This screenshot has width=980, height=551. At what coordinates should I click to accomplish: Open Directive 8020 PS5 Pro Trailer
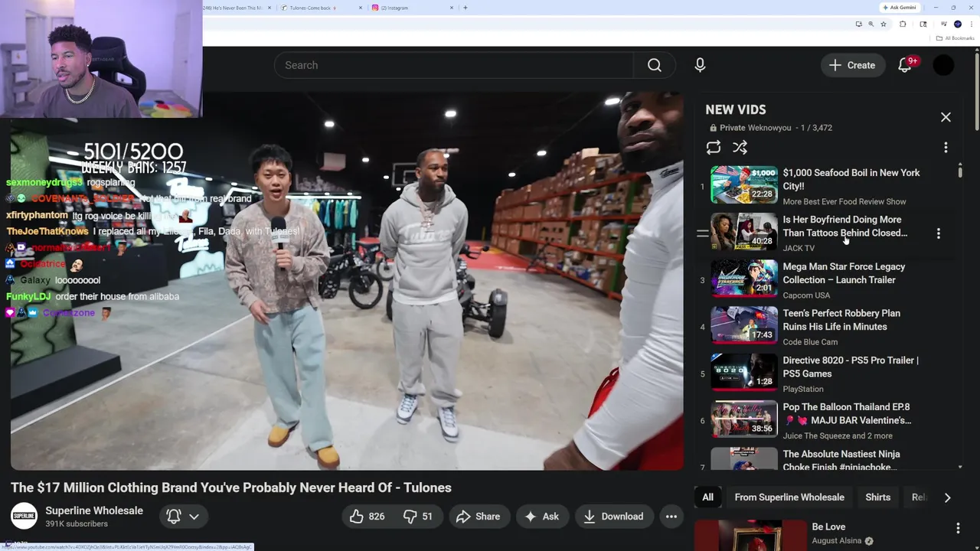[x=850, y=367]
